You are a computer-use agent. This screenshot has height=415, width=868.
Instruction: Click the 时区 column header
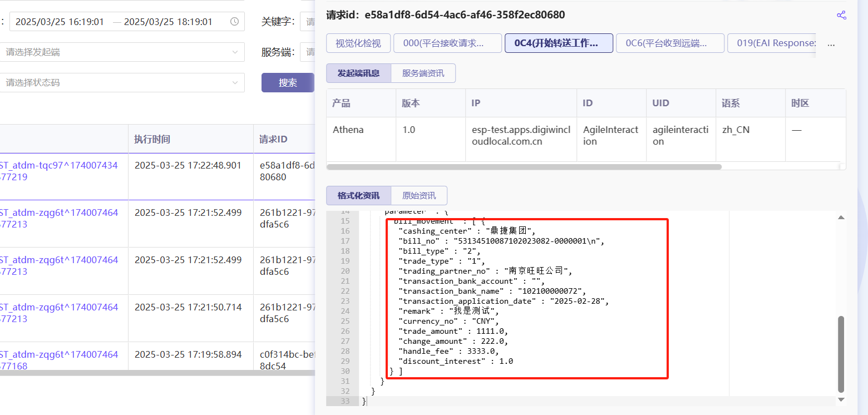coord(815,103)
